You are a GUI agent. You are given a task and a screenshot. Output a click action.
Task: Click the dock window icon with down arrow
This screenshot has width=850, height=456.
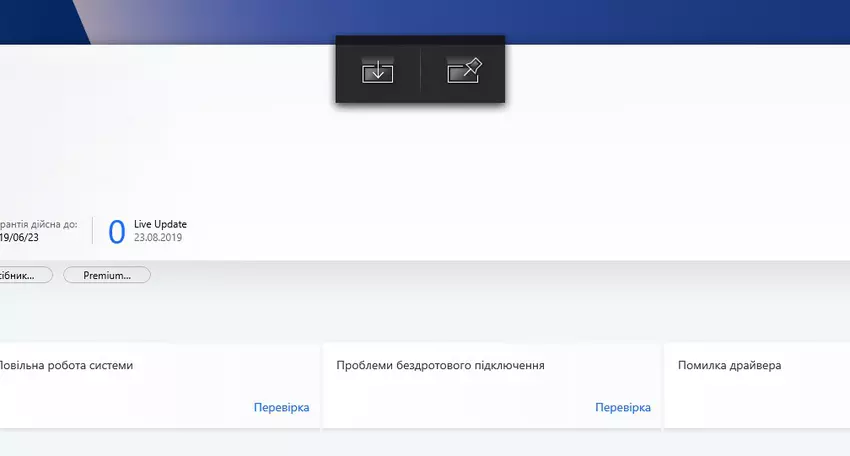point(378,71)
